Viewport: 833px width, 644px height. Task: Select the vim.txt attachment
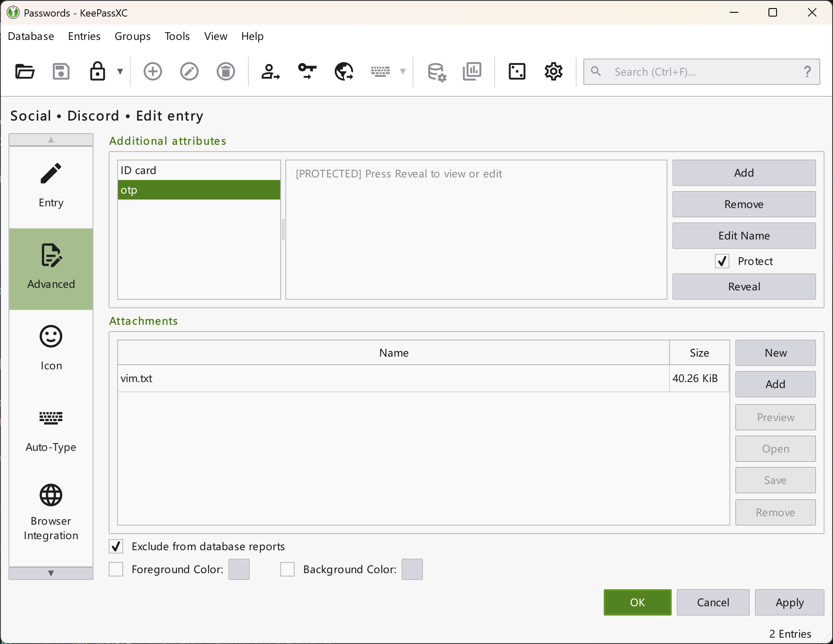tap(394, 378)
